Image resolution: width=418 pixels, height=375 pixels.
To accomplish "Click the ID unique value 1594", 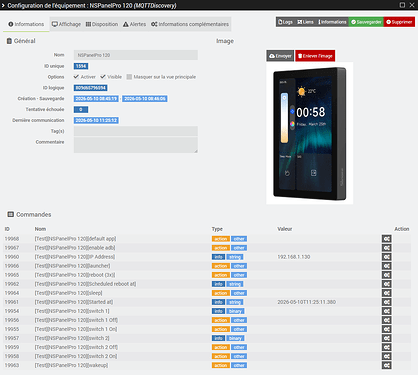I will (x=81, y=66).
